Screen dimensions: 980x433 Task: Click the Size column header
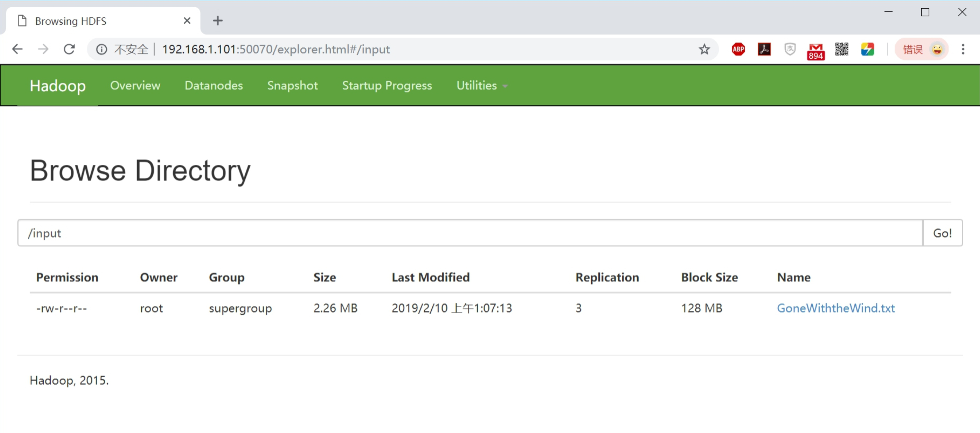(x=325, y=277)
